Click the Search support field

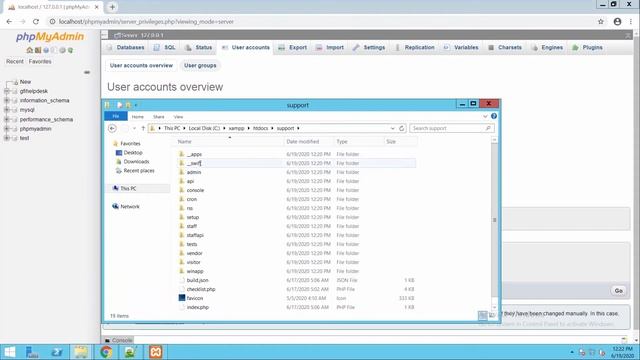(452, 128)
